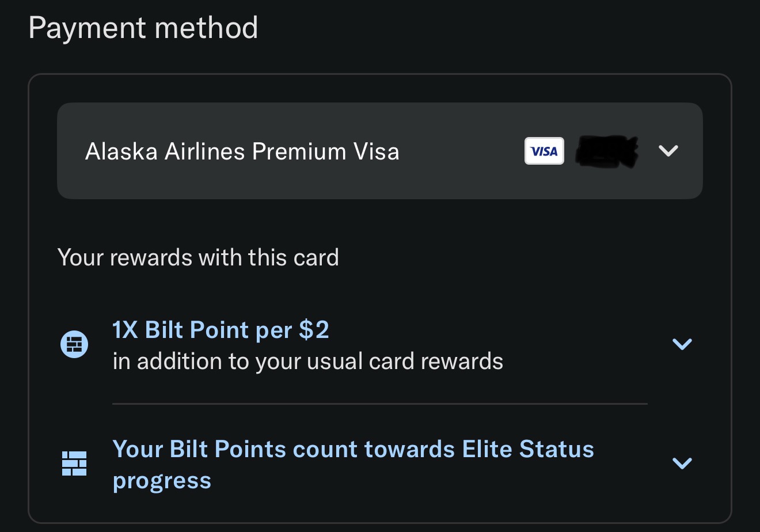Click "Your Bilt Points count towards Elite Status" text

(352, 449)
